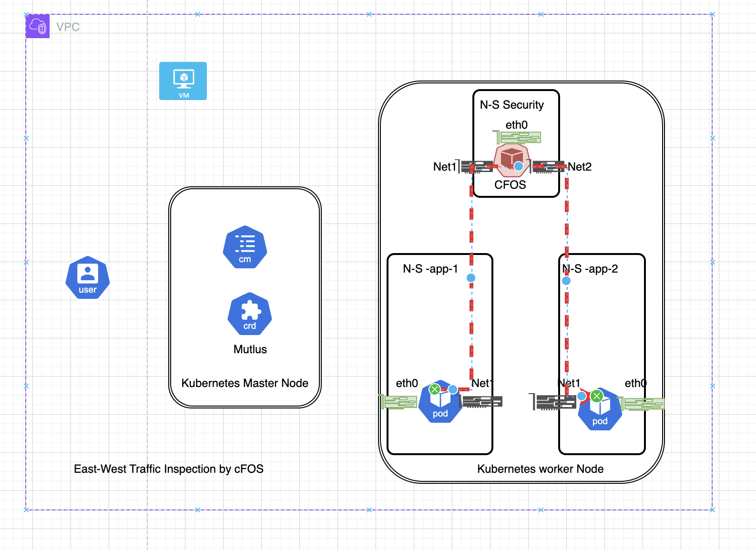Screen dimensions: 756x550
Task: Select green eth0 NIC left of app-1 pod
Action: (x=398, y=402)
